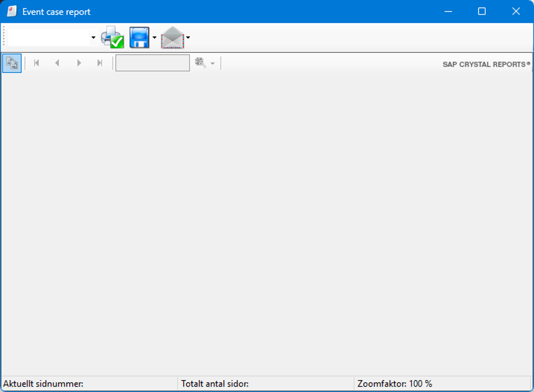Click the envelope email report icon
Image resolution: width=534 pixels, height=392 pixels.
tap(173, 37)
